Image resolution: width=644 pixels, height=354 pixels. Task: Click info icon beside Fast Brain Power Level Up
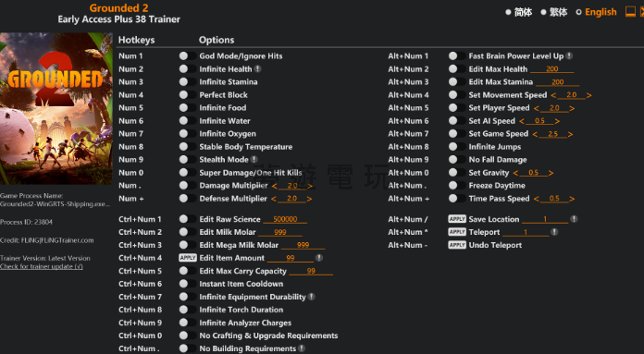pos(569,55)
